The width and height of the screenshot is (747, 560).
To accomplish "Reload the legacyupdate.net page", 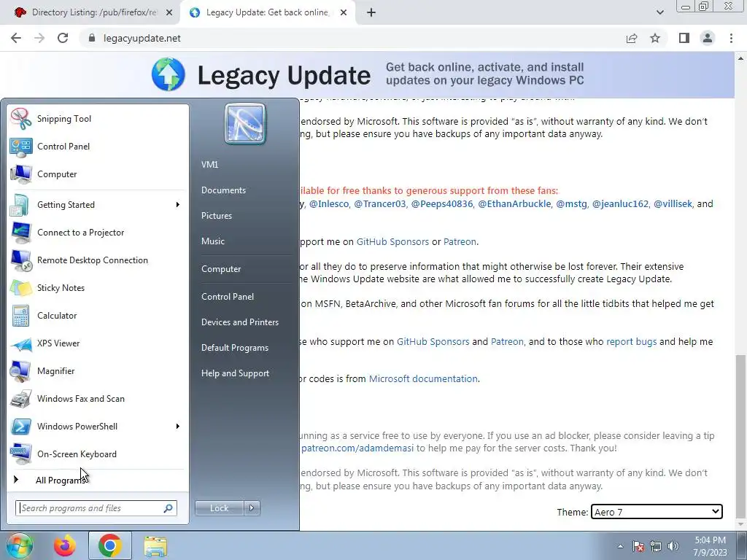I will [63, 38].
